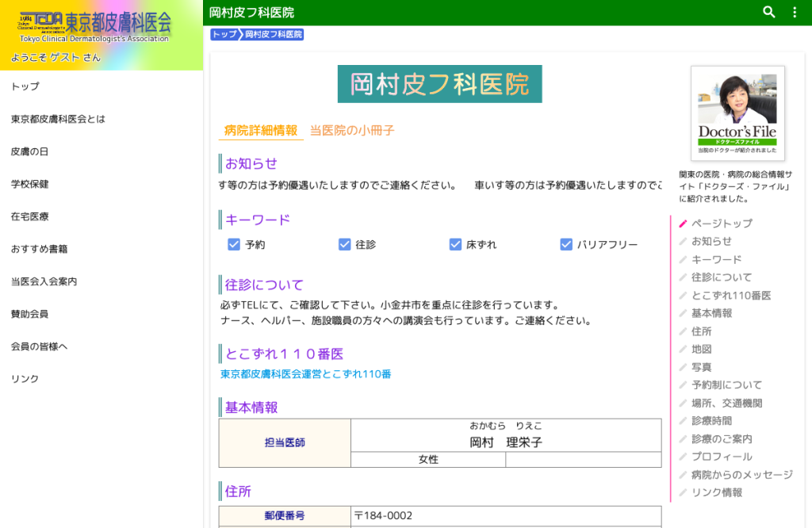Select the 病院詳細情報 tab
Image resolution: width=812 pixels, height=528 pixels.
pos(261,131)
